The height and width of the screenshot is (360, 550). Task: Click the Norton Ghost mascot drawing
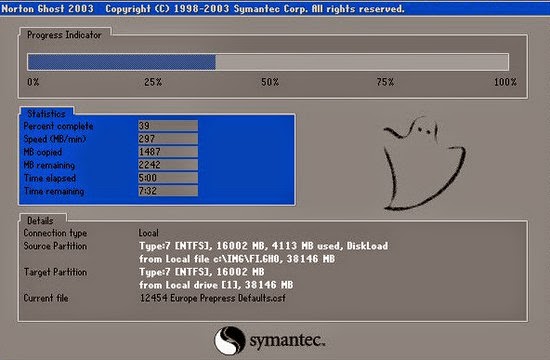point(424,164)
